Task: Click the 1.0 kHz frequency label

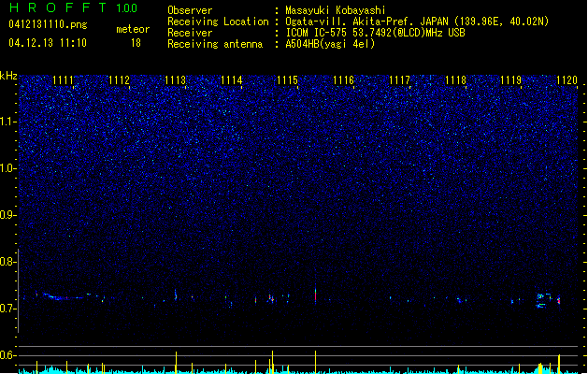Action: (8, 168)
